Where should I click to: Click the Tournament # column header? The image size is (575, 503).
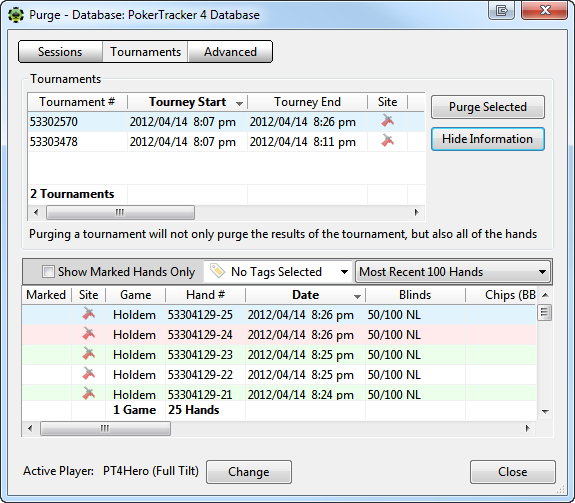pyautogui.click(x=77, y=102)
